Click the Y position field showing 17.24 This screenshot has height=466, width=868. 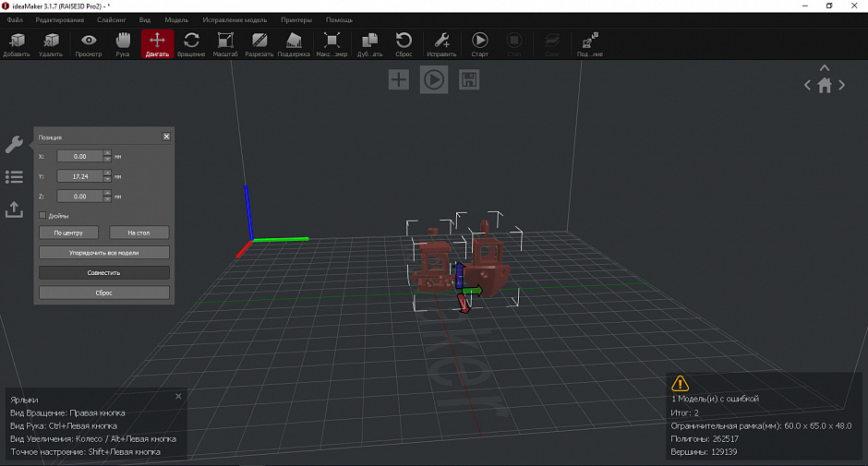80,176
